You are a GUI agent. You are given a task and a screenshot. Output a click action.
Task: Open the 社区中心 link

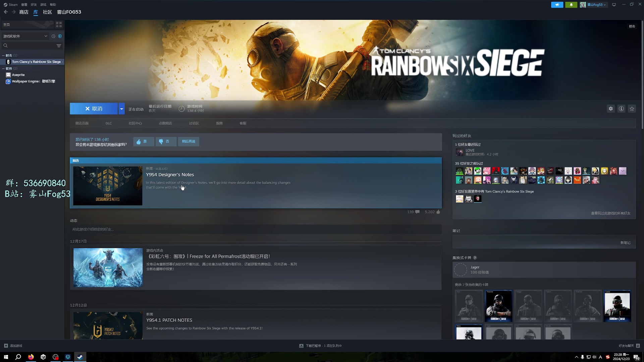coord(135,123)
